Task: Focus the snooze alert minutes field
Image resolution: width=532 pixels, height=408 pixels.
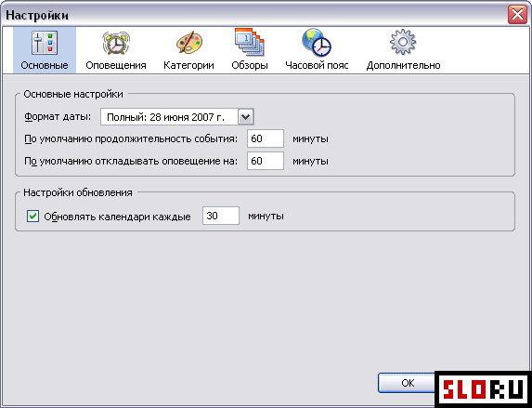Action: [x=266, y=161]
